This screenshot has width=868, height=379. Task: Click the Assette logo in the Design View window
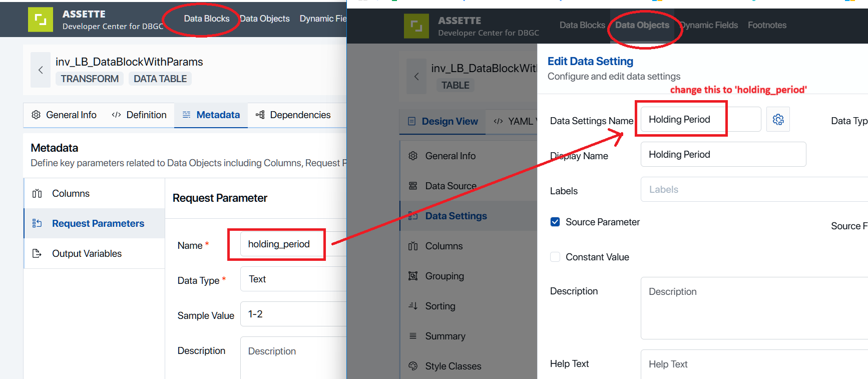coord(416,26)
